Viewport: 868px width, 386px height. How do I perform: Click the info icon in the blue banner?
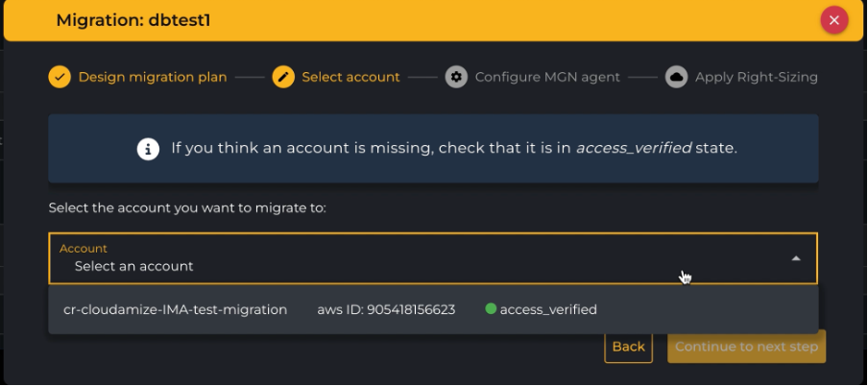click(147, 149)
